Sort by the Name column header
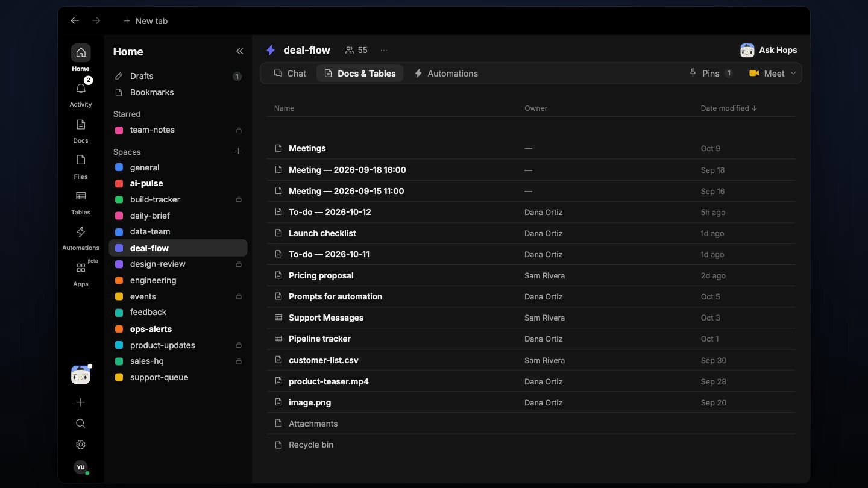The height and width of the screenshot is (488, 868). click(284, 108)
